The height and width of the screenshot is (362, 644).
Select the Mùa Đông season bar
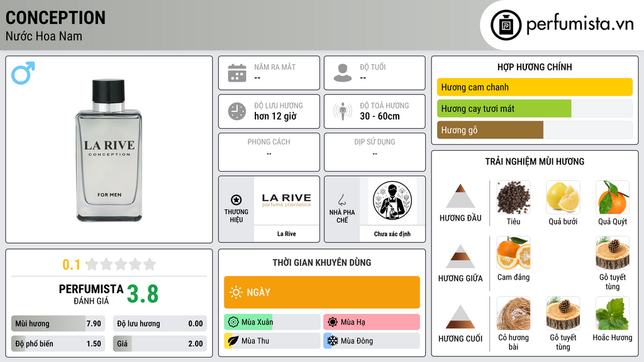(x=371, y=341)
